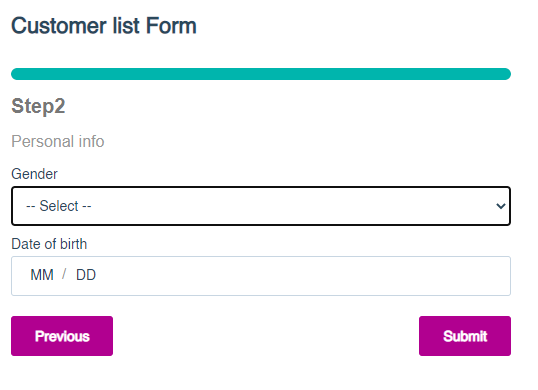Viewport: 538px width, 390px height.
Task: Click the slash separator between MM and DD
Action: pyautogui.click(x=64, y=274)
